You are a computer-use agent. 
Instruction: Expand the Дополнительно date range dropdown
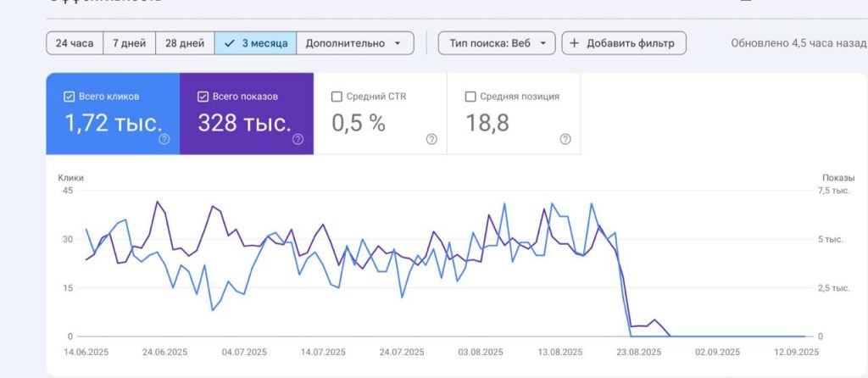(x=355, y=43)
